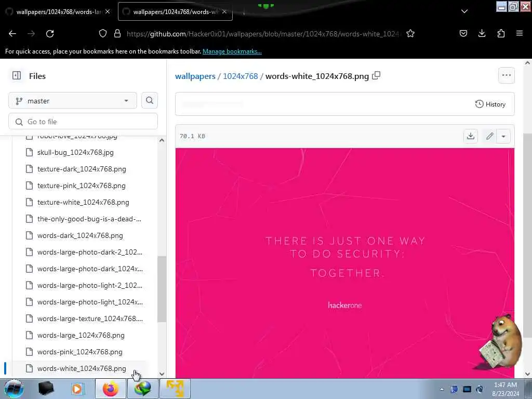The height and width of the screenshot is (399, 532).
Task: Open words-large-texture_1024x768 file
Action: 90,318
